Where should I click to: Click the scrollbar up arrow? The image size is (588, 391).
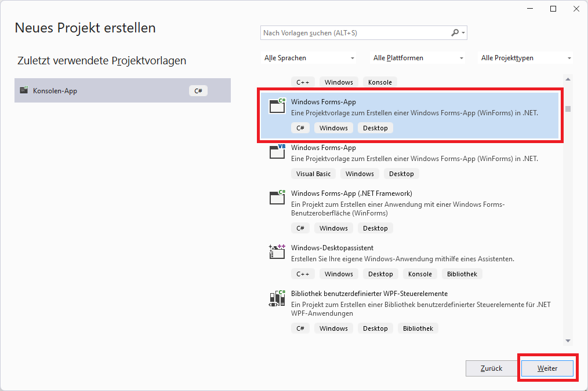568,79
